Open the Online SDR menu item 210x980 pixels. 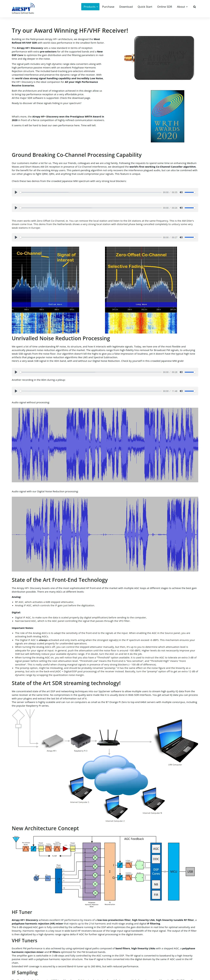[165, 7]
